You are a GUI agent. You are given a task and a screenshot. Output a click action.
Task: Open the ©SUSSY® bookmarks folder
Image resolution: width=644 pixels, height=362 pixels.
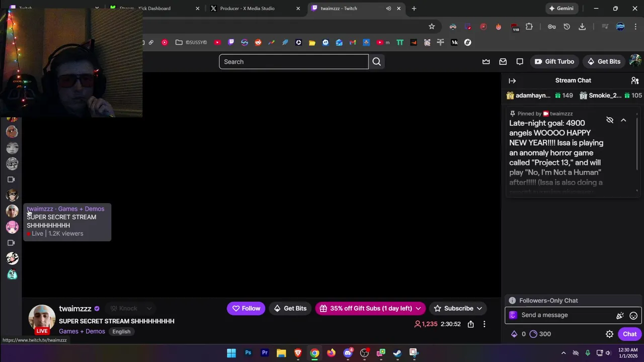(191, 43)
